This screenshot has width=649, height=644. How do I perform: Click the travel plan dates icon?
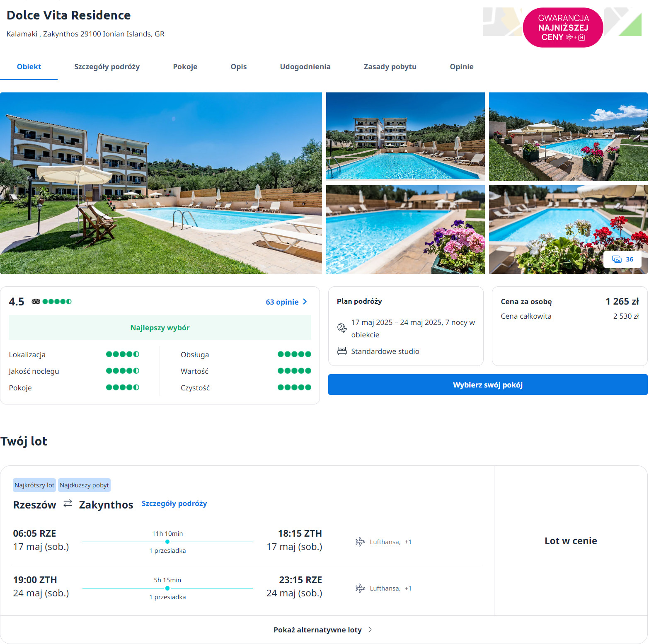coord(342,328)
